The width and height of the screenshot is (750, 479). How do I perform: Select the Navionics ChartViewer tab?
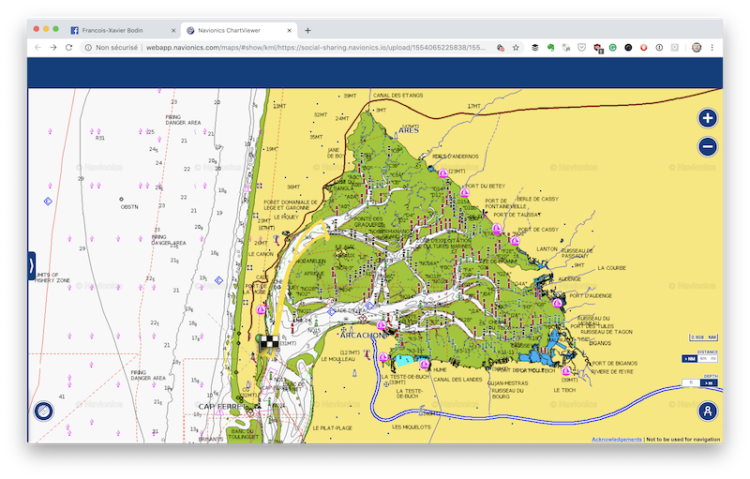(x=239, y=30)
